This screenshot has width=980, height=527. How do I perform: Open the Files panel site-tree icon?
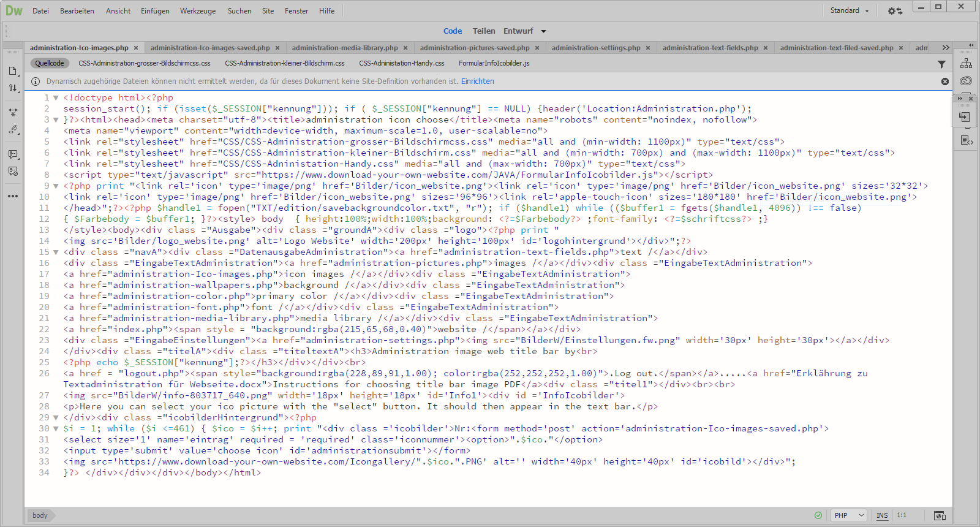(966, 63)
